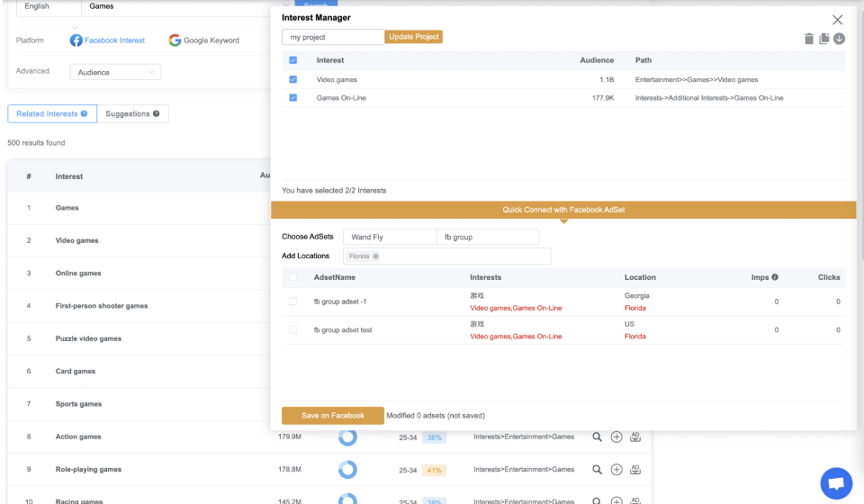Screen dimensions: 864x504
Task: Select the First-person shooter games row
Action: pos(139,306)
